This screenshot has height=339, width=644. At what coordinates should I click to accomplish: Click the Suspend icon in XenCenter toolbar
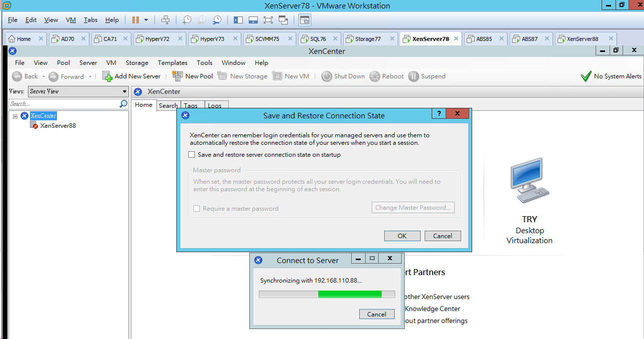413,76
